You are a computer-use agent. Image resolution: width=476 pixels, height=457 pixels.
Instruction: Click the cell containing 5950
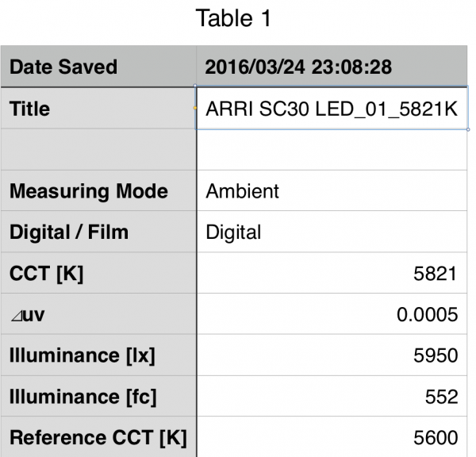click(332, 356)
